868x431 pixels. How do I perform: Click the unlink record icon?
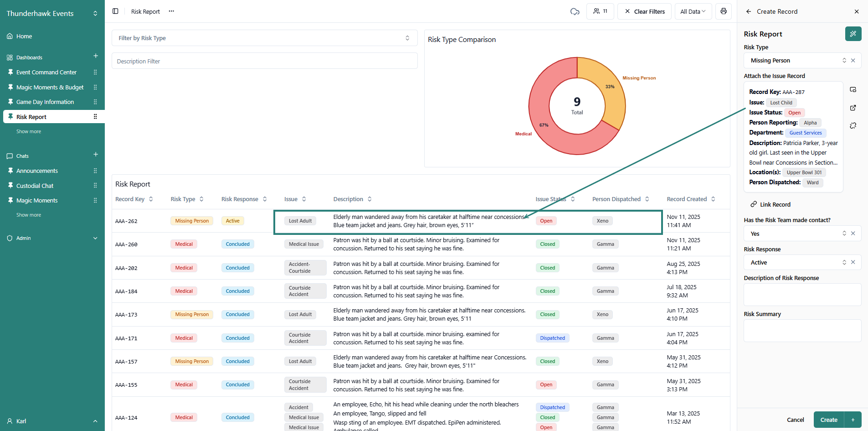[x=853, y=125]
